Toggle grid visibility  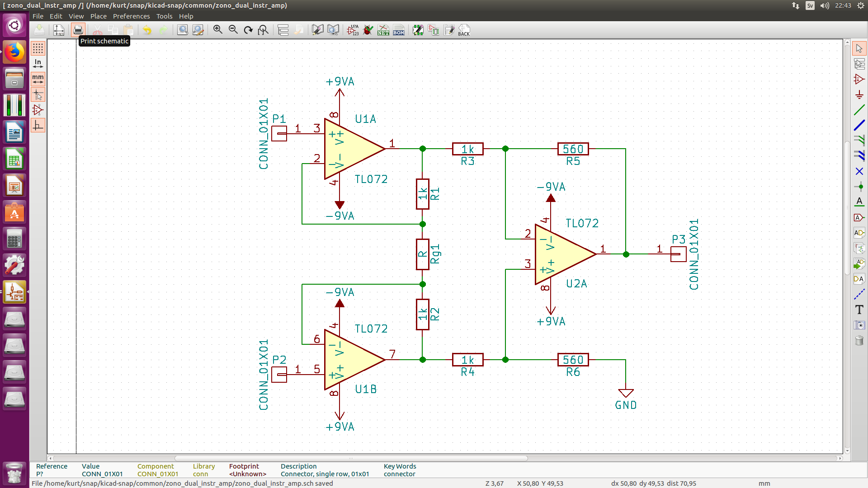[38, 48]
